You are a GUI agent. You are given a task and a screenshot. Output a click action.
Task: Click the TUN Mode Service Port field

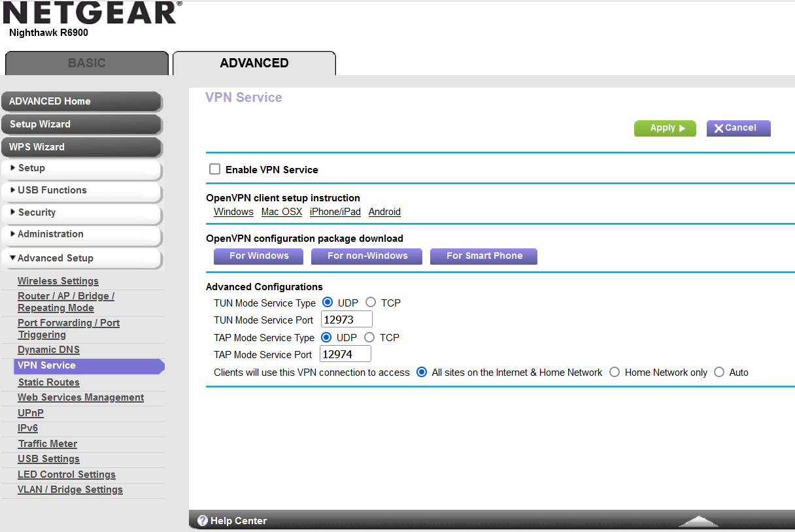tap(346, 319)
